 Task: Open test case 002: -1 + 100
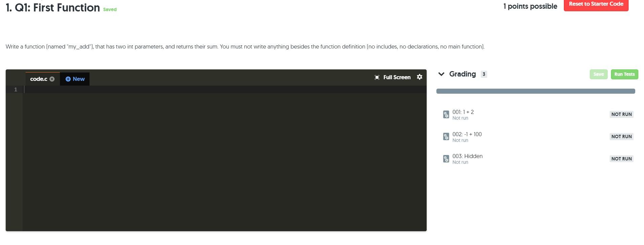point(467,134)
